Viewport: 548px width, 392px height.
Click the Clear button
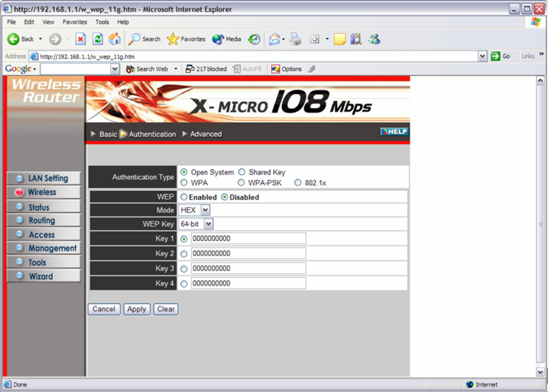[166, 309]
